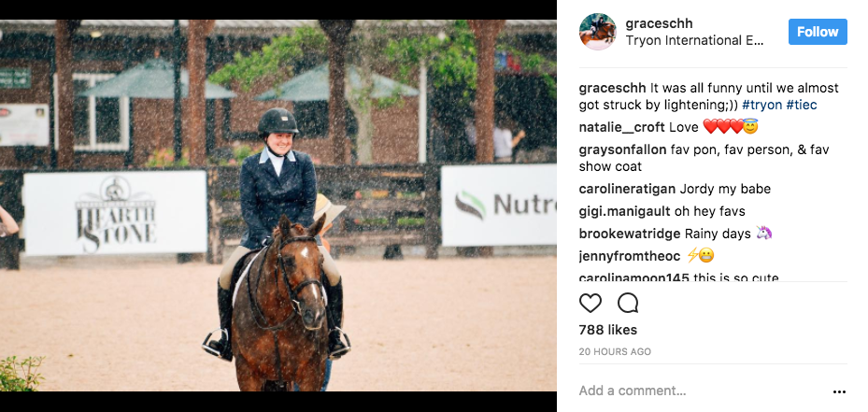
Task: Visit carolinamoon145's profile
Action: (x=633, y=277)
